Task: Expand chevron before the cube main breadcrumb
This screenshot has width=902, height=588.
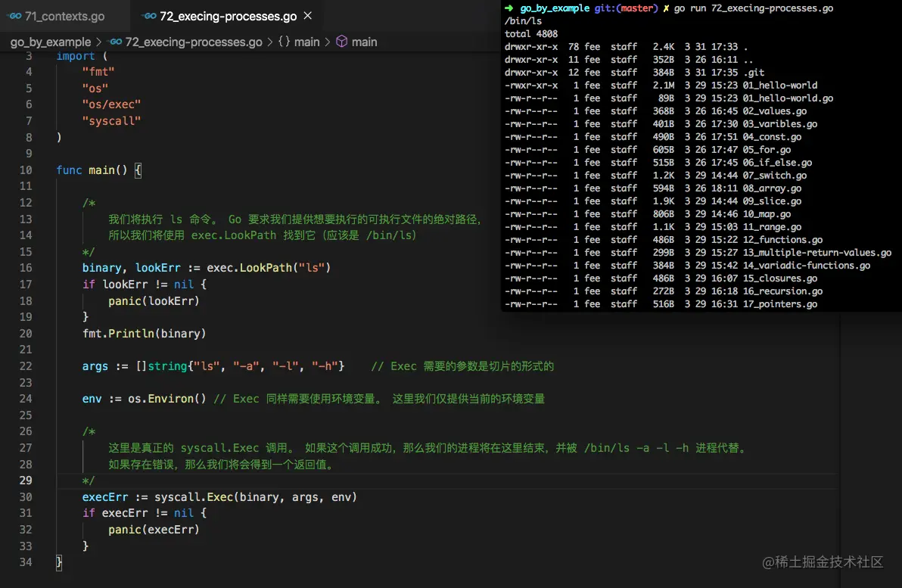Action: 328,42
